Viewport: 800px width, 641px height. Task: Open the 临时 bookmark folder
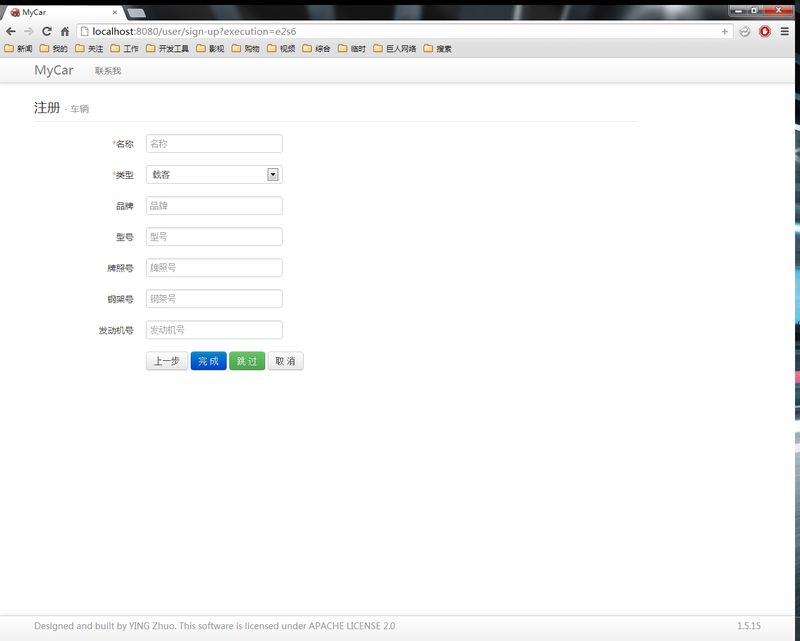[x=352, y=48]
